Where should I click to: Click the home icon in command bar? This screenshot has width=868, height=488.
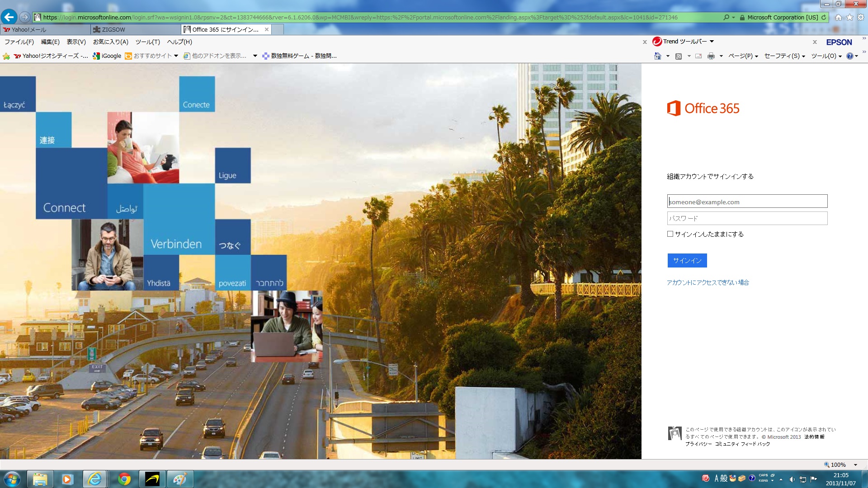click(x=658, y=56)
